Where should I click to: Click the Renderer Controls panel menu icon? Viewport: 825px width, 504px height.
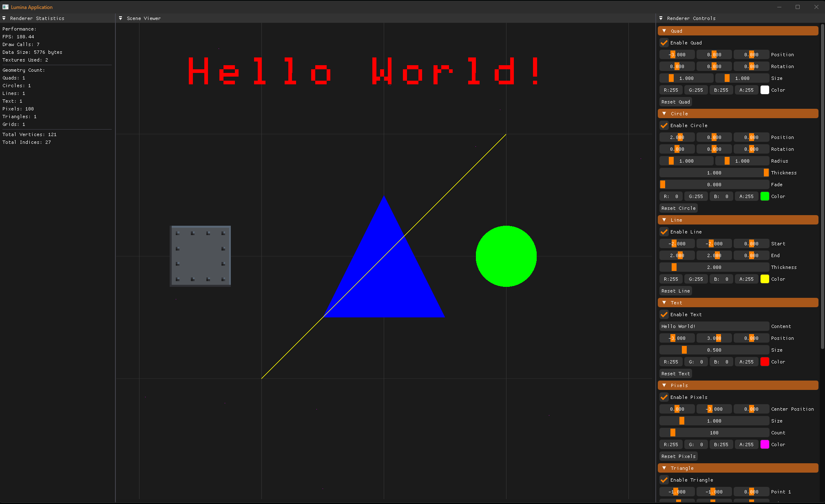[661, 18]
